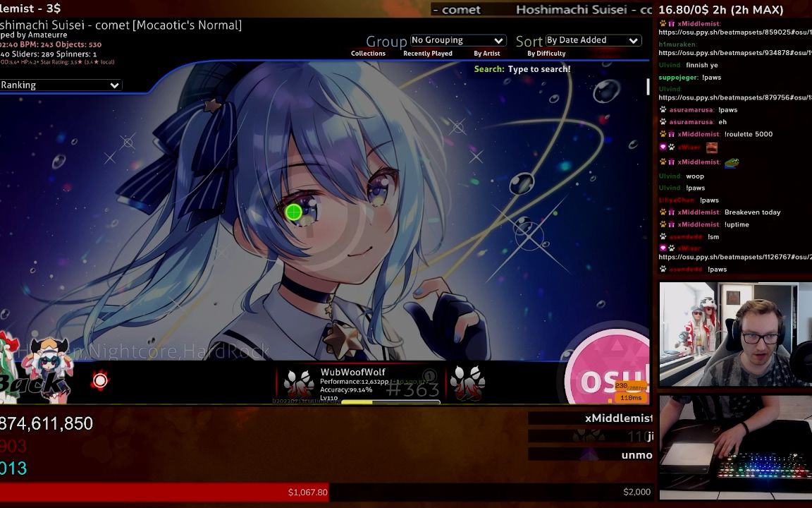Click the paw badge beside the Breakeven today message
The width and height of the screenshot is (812, 508).
[x=663, y=212]
